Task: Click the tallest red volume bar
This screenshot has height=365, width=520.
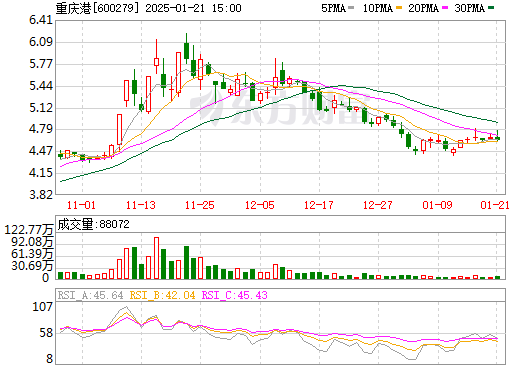Action: (156, 258)
